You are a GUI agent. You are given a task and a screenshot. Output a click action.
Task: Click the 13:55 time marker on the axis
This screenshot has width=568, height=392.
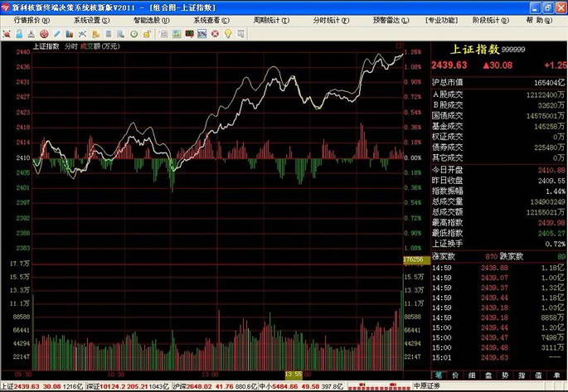(294, 375)
